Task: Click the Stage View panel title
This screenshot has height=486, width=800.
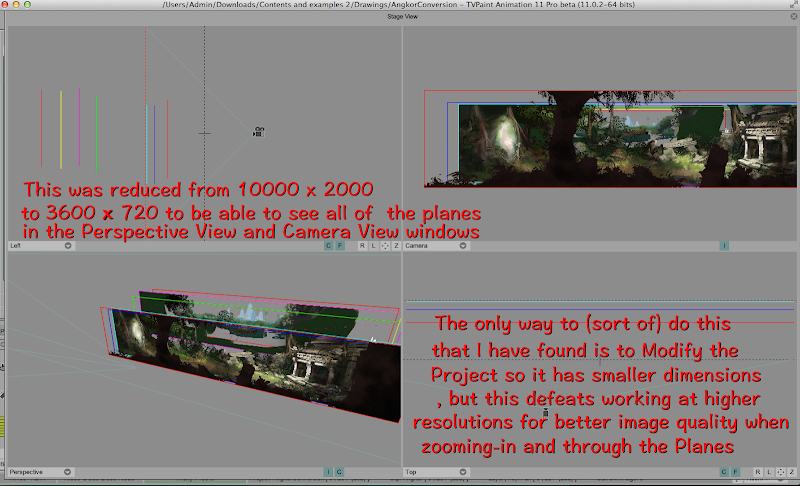Action: click(x=402, y=16)
